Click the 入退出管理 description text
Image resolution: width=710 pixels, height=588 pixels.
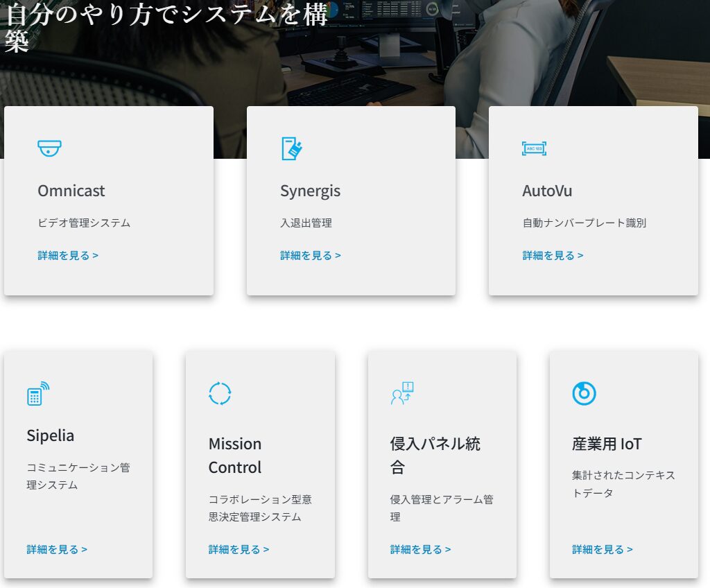pyautogui.click(x=306, y=223)
